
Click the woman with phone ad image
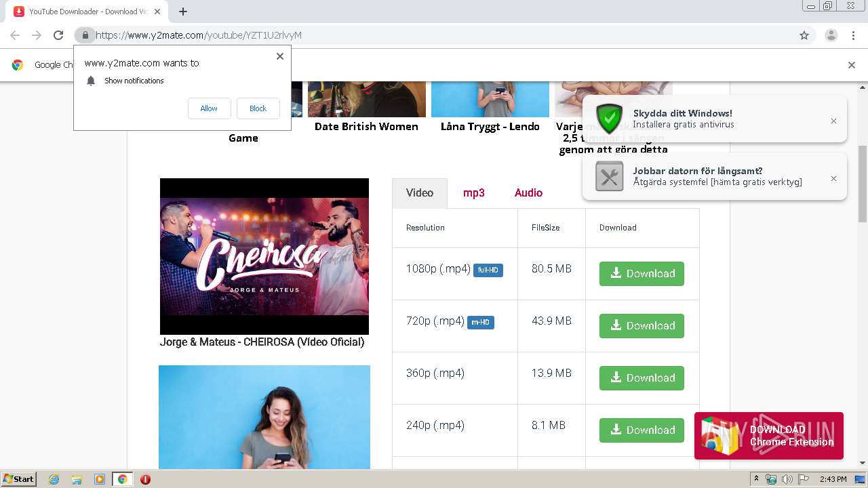pos(264,418)
